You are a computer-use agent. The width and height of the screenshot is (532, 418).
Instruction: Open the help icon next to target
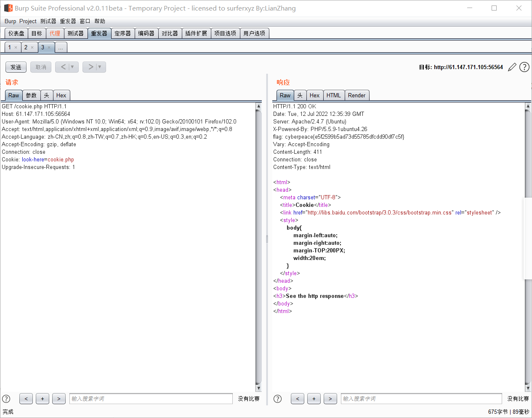(x=524, y=67)
